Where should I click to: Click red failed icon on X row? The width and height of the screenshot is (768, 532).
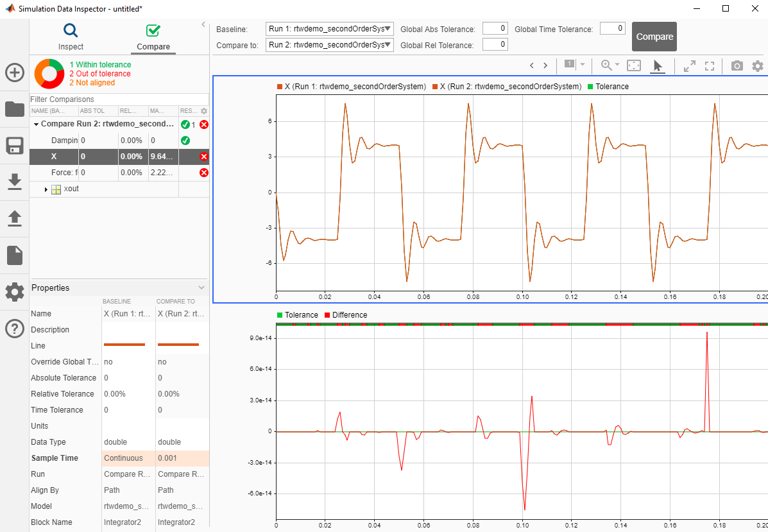click(x=204, y=157)
